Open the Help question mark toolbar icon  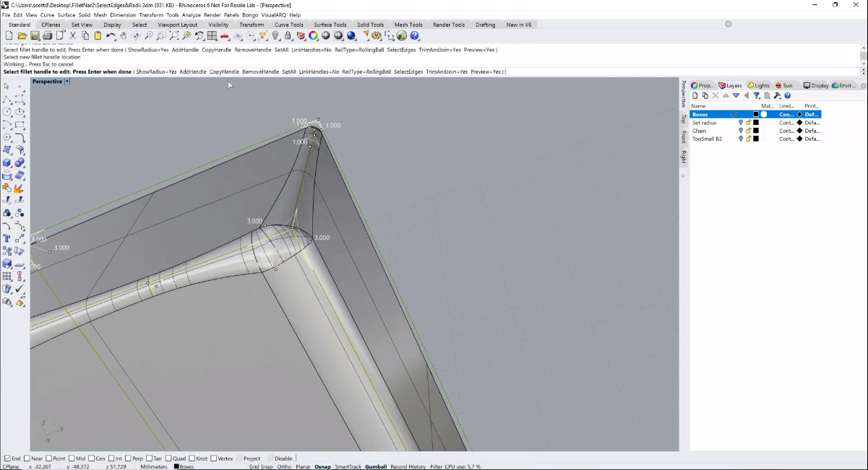tap(415, 35)
